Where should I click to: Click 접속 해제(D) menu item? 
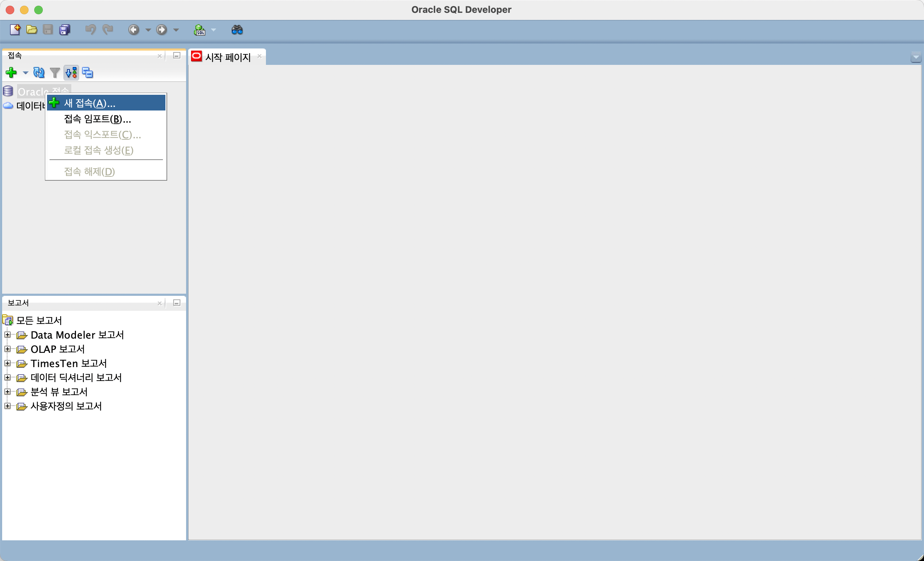click(x=106, y=172)
